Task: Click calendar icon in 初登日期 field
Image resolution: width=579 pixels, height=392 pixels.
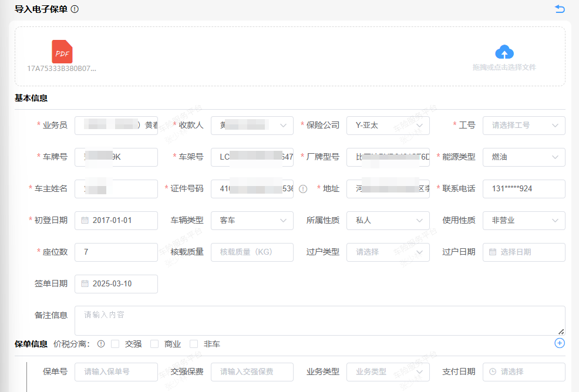Action: [85, 221]
